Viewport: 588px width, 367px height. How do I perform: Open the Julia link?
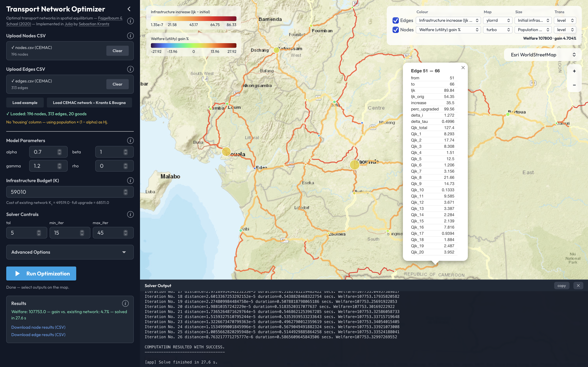(68, 24)
